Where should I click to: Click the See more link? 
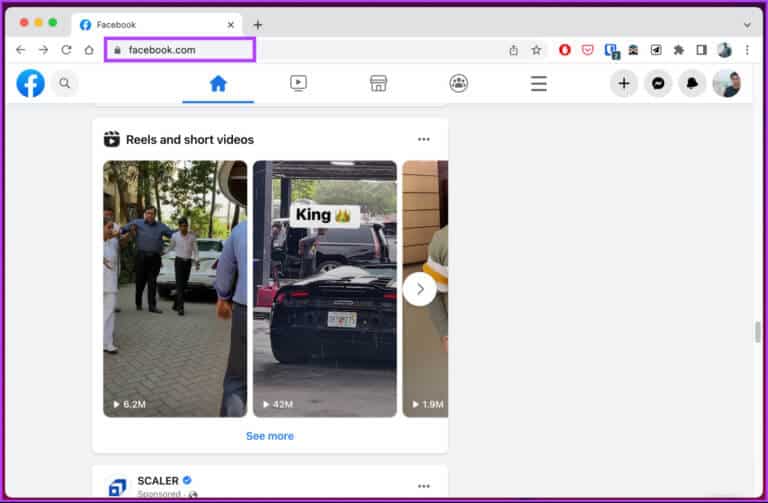[x=270, y=436]
